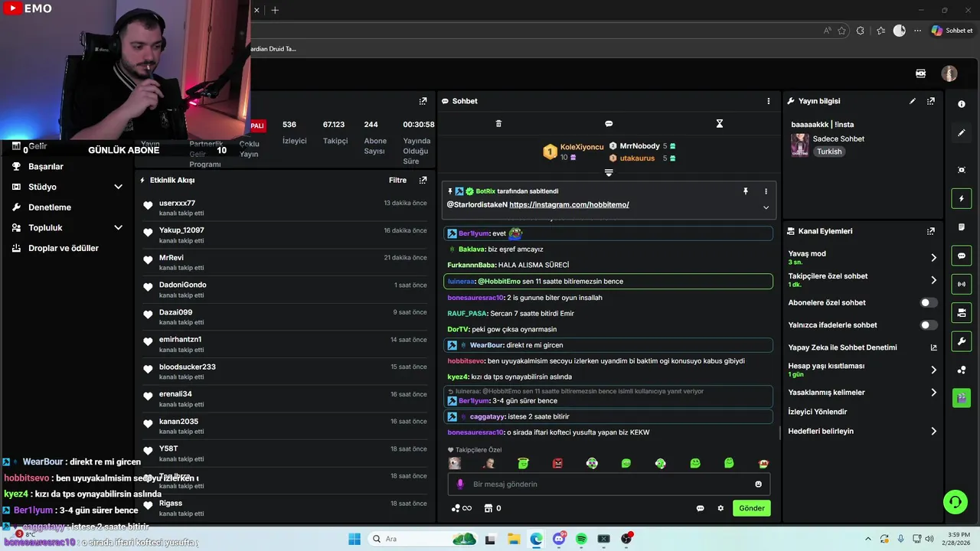The width and height of the screenshot is (980, 551).
Task: Select the red angry emote
Action: (557, 463)
